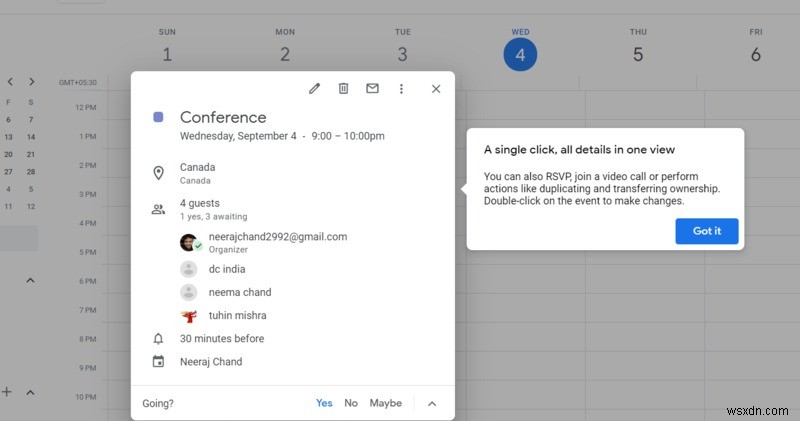Pick date 13 in the mini calendar
Viewport: 800px width, 421px height.
coord(9,137)
